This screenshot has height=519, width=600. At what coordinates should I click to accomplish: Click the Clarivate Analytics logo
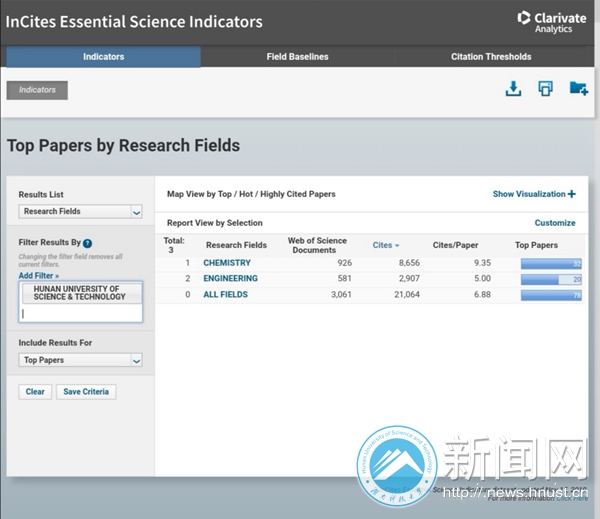coord(552,22)
